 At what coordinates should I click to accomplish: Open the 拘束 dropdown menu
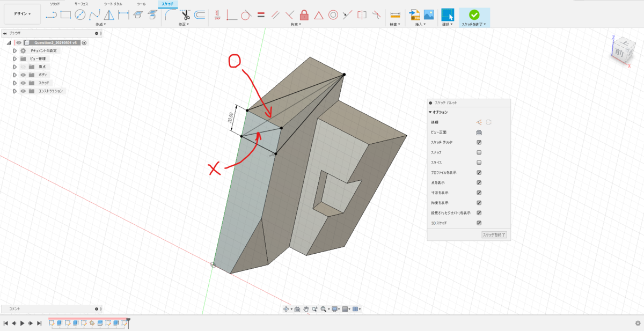[296, 25]
